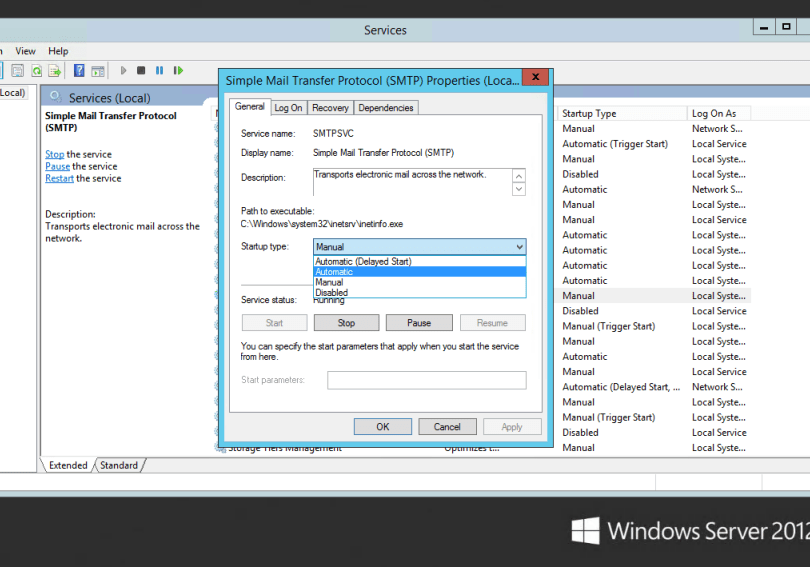Switch to the Dependencies tab
810x567 pixels.
[386, 107]
